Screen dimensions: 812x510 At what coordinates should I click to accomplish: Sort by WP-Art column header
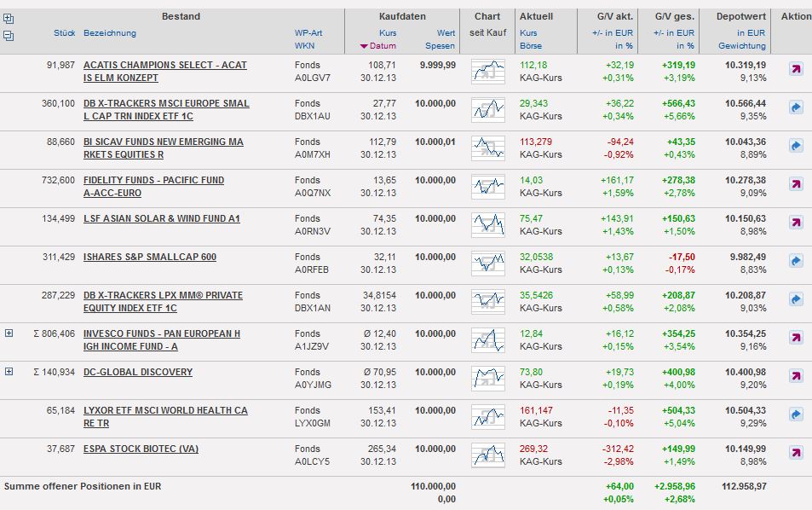[x=308, y=32]
